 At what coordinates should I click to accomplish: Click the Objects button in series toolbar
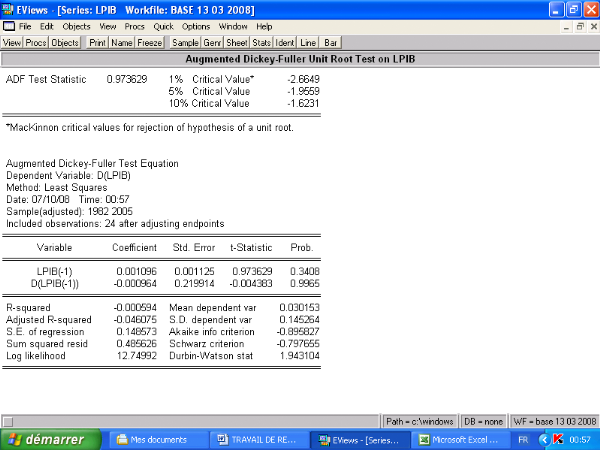65,42
